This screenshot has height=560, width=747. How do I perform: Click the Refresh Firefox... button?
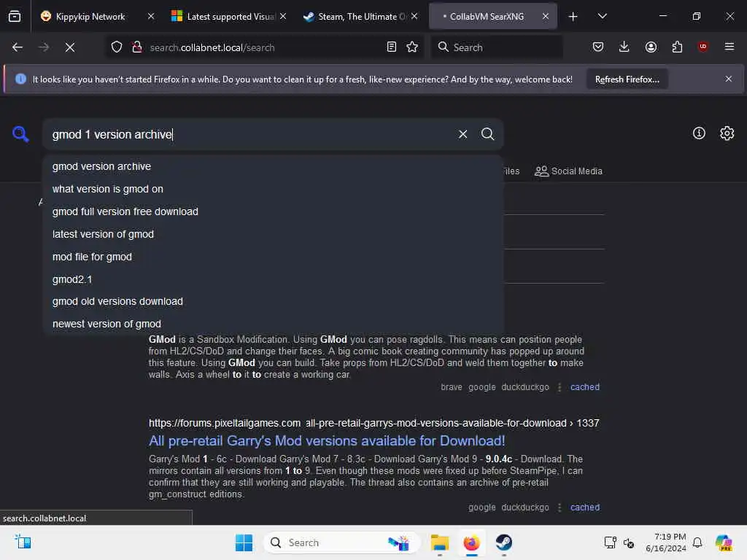[x=627, y=79]
